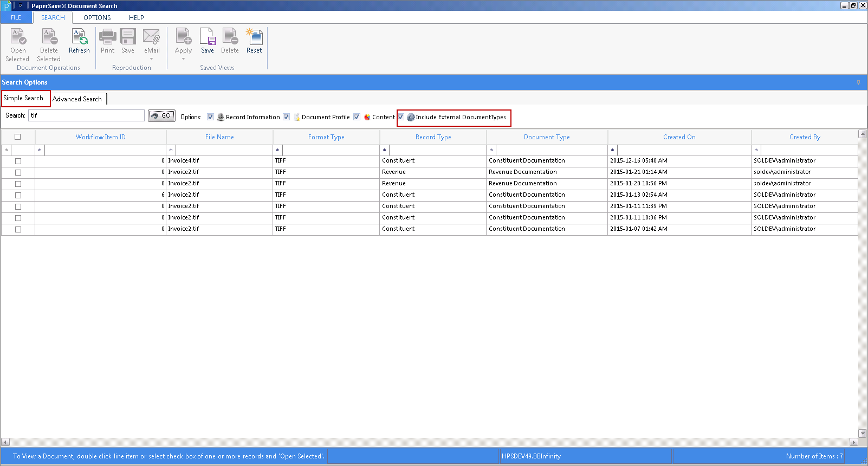Open the FILE menu
This screenshot has width=868, height=466.
16,17
